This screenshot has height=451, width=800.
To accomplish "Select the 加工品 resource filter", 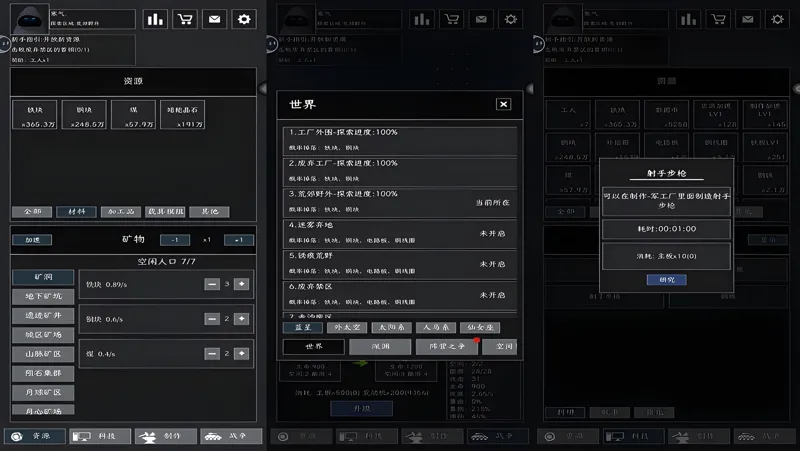I will [x=121, y=212].
